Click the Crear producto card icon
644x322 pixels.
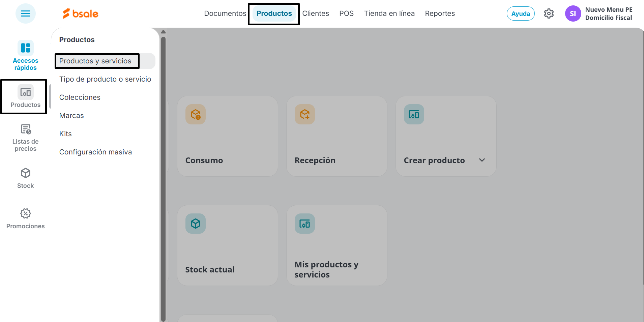point(414,114)
